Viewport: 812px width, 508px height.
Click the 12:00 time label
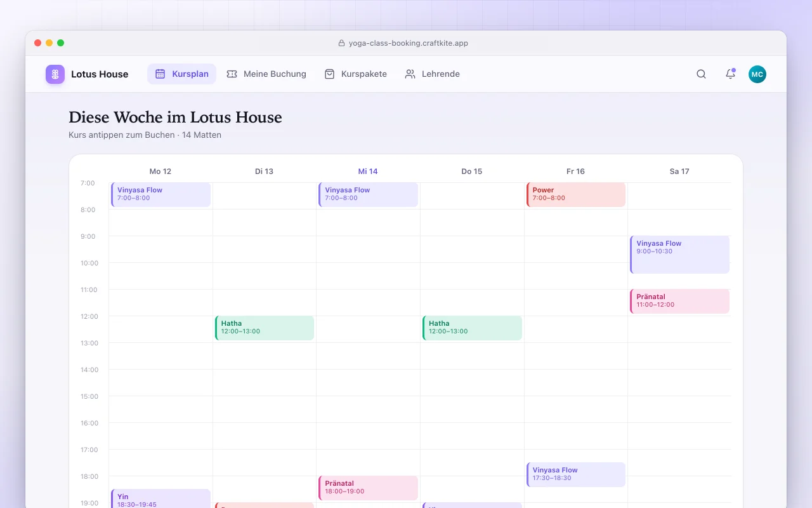pos(89,316)
